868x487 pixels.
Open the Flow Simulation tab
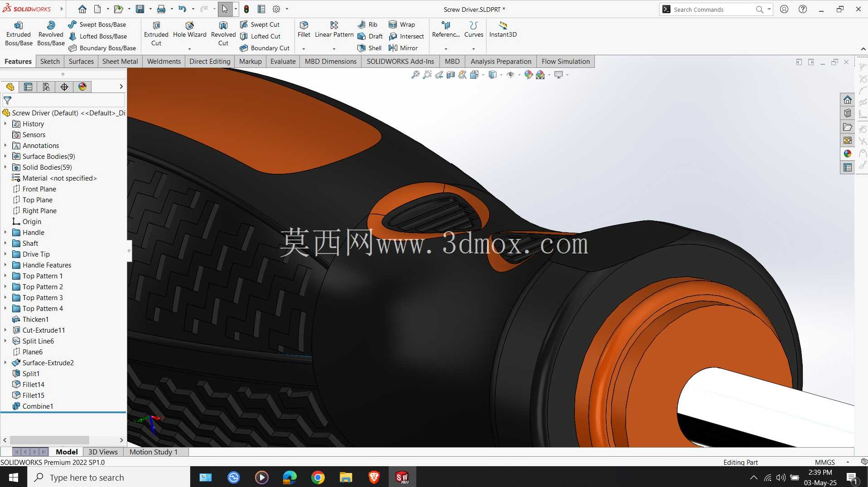[x=565, y=62]
